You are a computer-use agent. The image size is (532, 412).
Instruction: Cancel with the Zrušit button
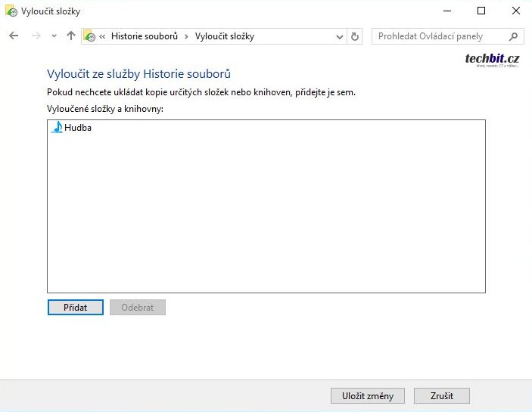[x=442, y=396]
